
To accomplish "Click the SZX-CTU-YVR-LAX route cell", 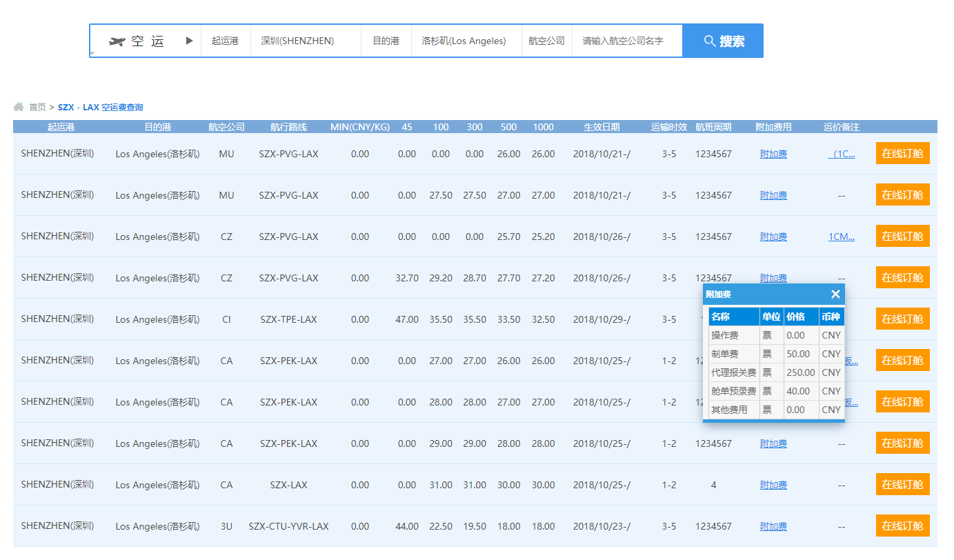I will [288, 526].
